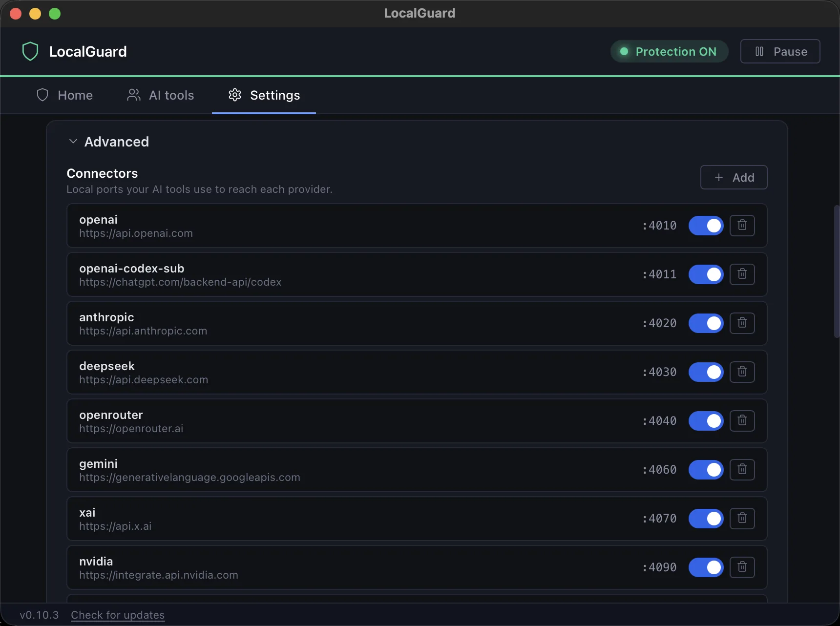Click the nvidia port :4090
The image size is (840, 626).
[659, 567]
